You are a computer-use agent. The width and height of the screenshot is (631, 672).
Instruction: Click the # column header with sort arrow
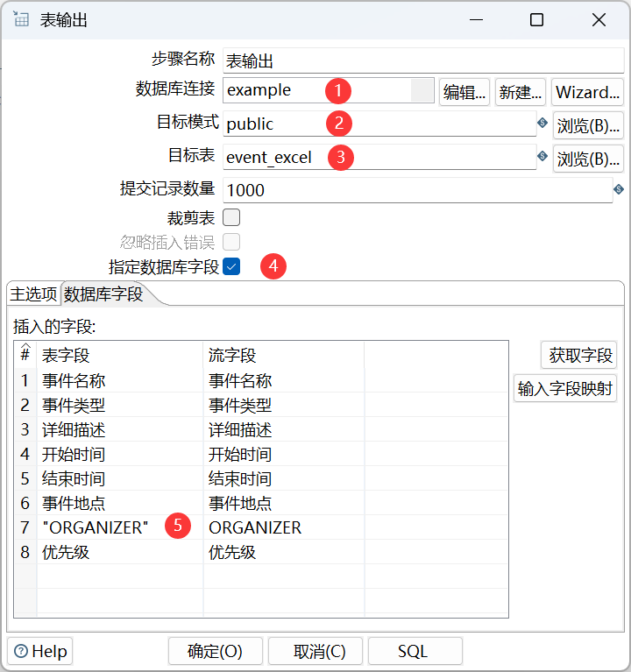tap(25, 354)
